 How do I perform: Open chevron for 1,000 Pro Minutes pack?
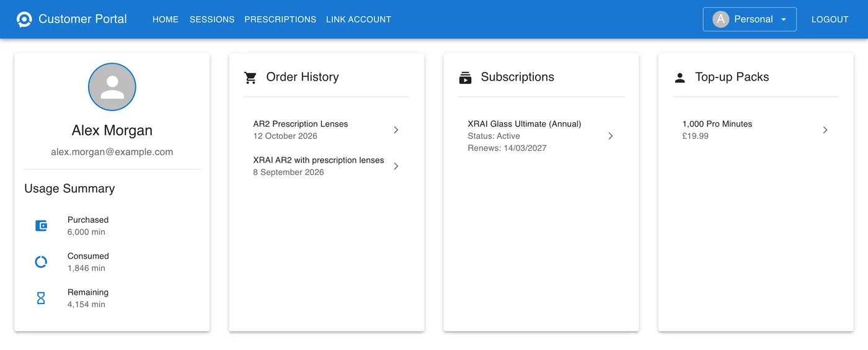click(825, 130)
